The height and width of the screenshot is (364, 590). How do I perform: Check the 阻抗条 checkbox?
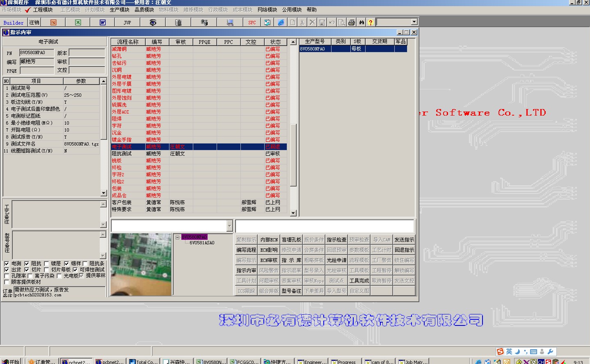[85, 264]
